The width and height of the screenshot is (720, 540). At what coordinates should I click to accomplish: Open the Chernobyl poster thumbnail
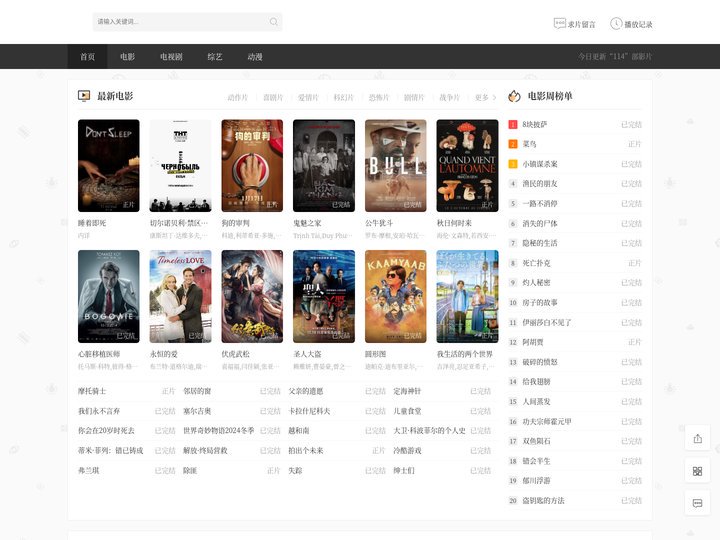coord(180,166)
